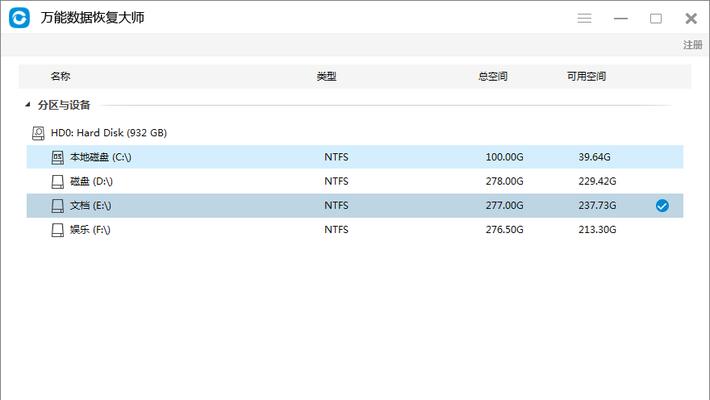Click the 万能数据恢复大师 window title

pos(92,18)
